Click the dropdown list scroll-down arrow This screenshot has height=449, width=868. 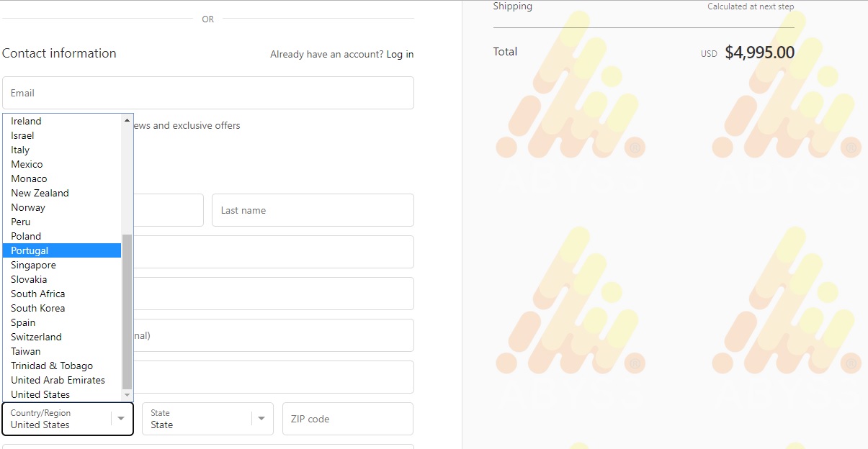click(x=127, y=394)
